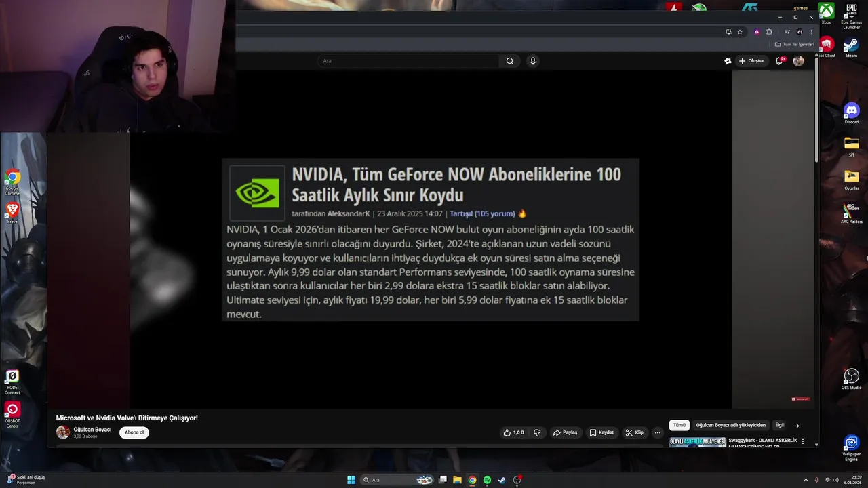Viewport: 868px width, 488px height.
Task: Open the Chrome profile avatar
Action: (800, 32)
